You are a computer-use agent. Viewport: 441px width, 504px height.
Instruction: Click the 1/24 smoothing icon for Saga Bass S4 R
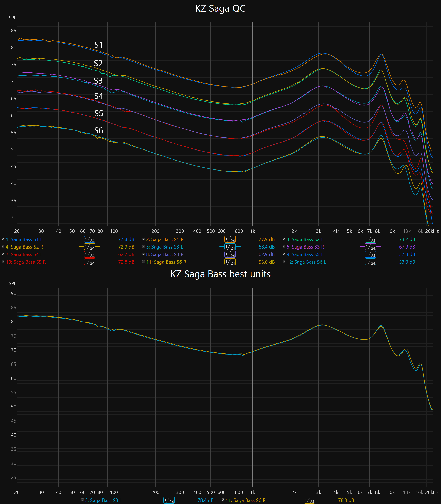click(x=230, y=254)
